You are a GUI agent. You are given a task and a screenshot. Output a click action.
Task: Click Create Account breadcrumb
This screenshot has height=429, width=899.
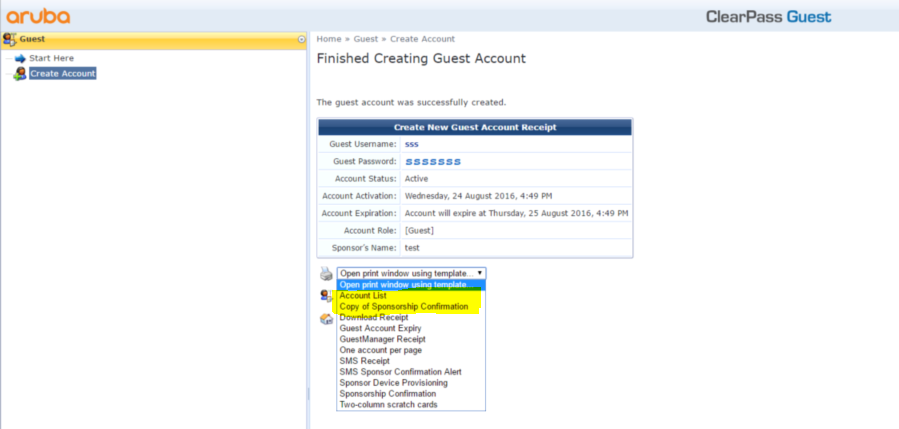tap(423, 39)
